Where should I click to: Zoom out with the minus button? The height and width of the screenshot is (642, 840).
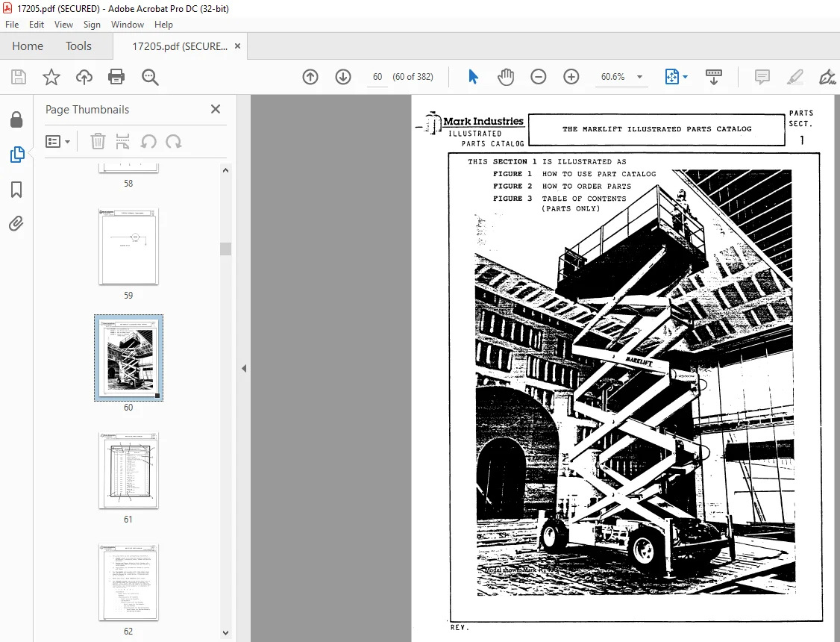click(539, 77)
